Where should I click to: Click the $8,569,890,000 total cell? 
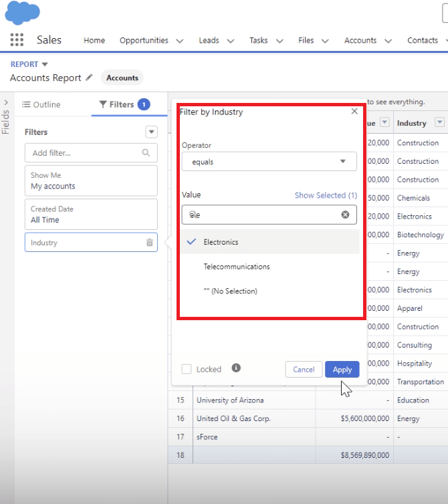(x=354, y=455)
